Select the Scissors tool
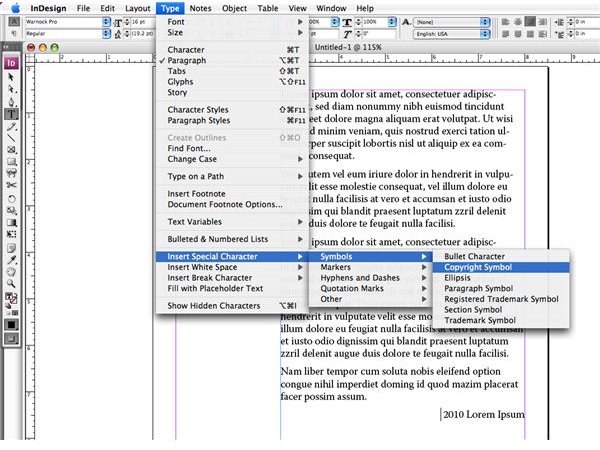 [x=11, y=185]
